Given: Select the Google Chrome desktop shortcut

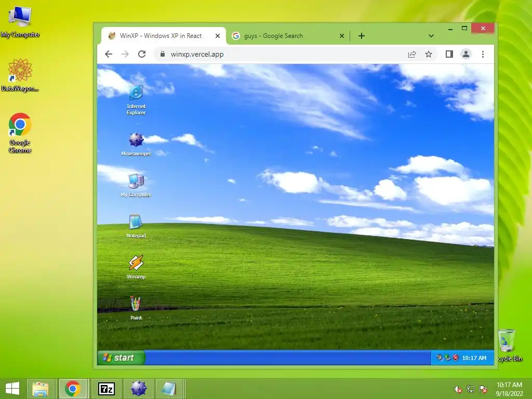Looking at the screenshot, I should [20, 133].
